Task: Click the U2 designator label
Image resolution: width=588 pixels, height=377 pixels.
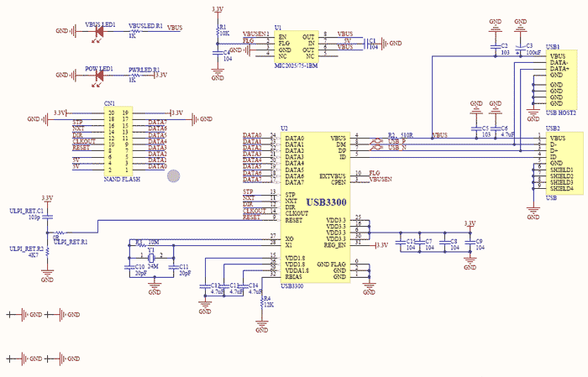Action: coord(284,128)
